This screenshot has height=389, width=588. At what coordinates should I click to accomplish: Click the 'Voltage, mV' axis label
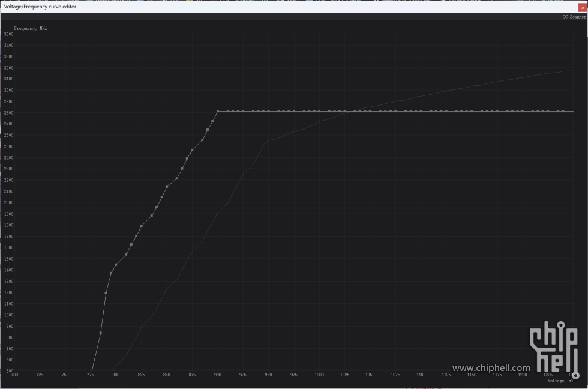click(560, 381)
